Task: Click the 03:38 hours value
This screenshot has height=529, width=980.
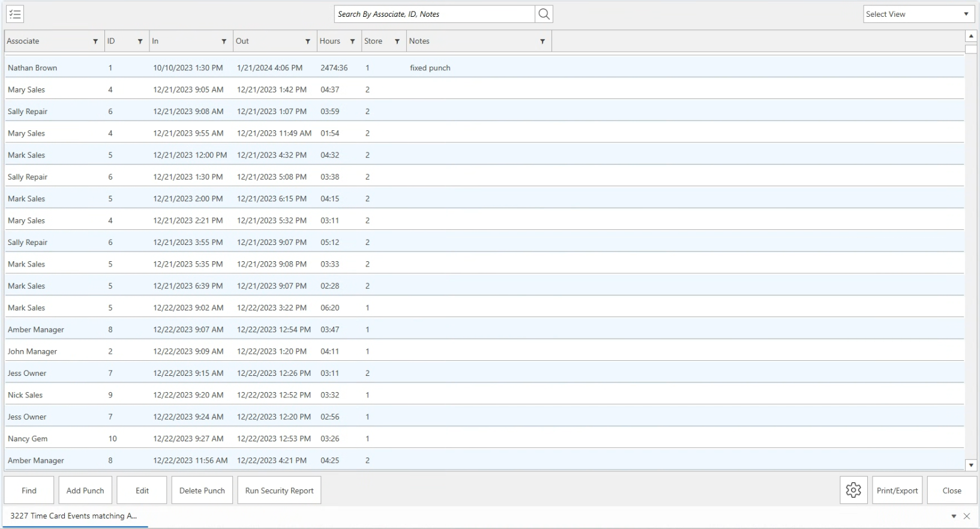Action: 330,177
